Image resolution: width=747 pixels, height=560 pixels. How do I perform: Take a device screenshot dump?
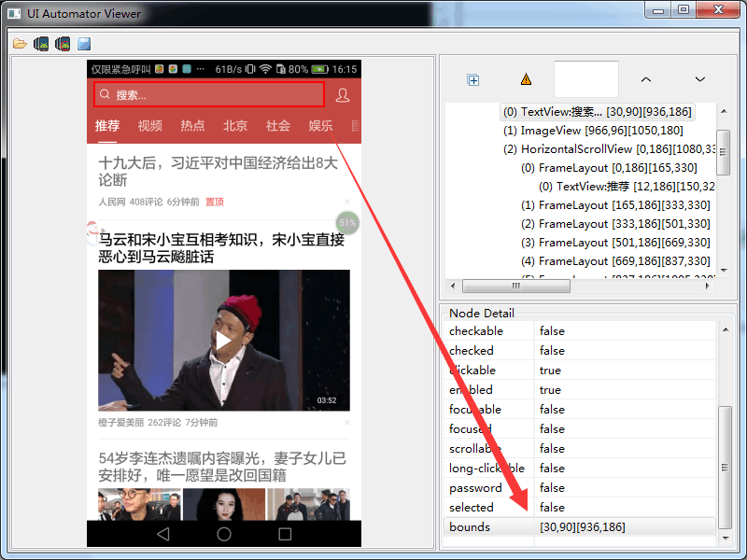[38, 42]
